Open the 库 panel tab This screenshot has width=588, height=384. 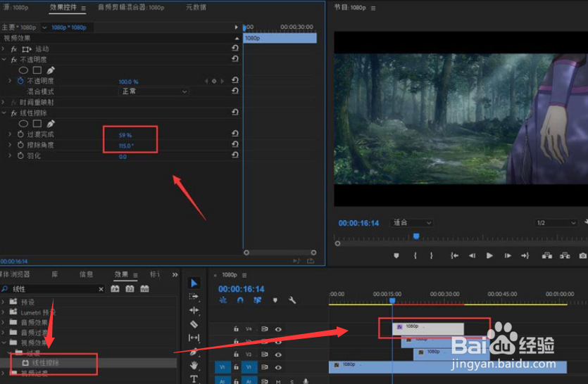(55, 274)
